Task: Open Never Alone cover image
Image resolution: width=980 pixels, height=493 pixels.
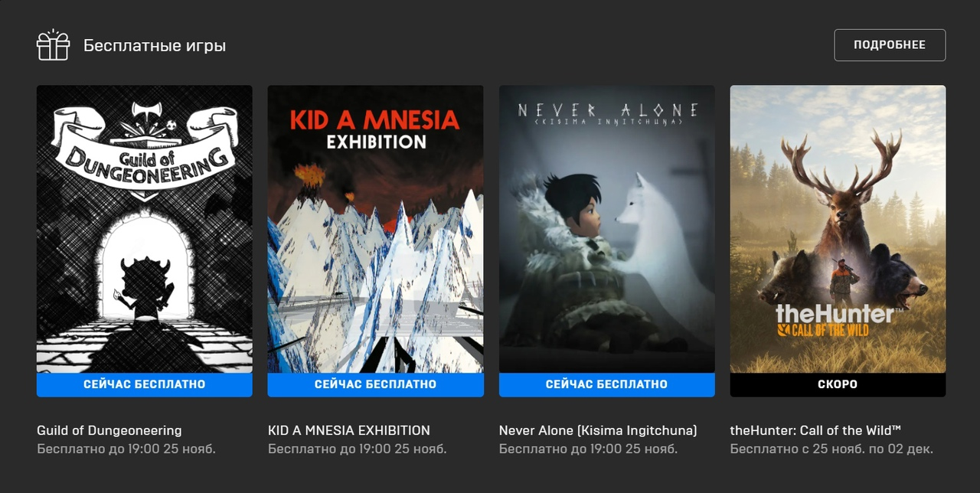Action: pos(607,229)
